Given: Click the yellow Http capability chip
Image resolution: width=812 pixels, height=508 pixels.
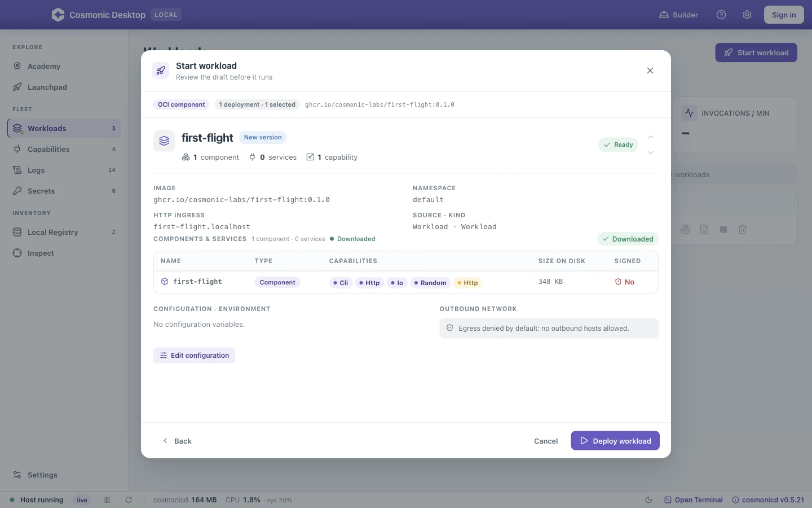Looking at the screenshot, I should [467, 283].
